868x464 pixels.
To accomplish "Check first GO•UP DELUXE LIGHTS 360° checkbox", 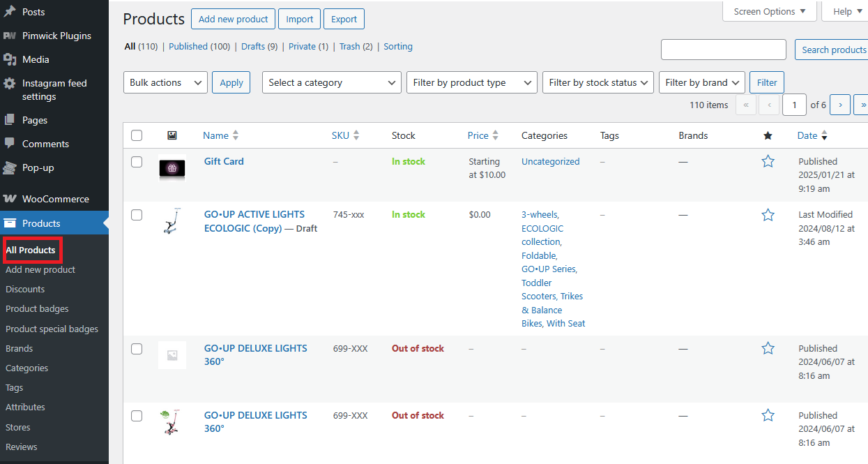I will click(137, 349).
